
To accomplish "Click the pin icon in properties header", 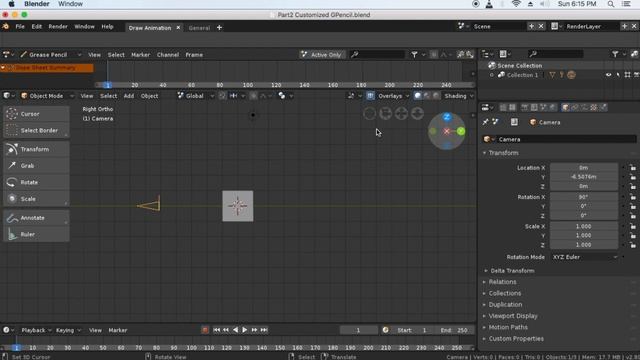I will coord(485,122).
